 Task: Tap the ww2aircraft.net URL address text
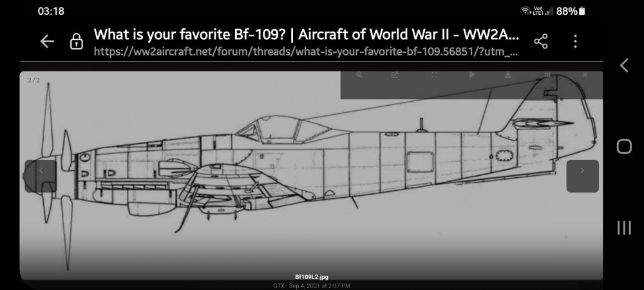(305, 52)
